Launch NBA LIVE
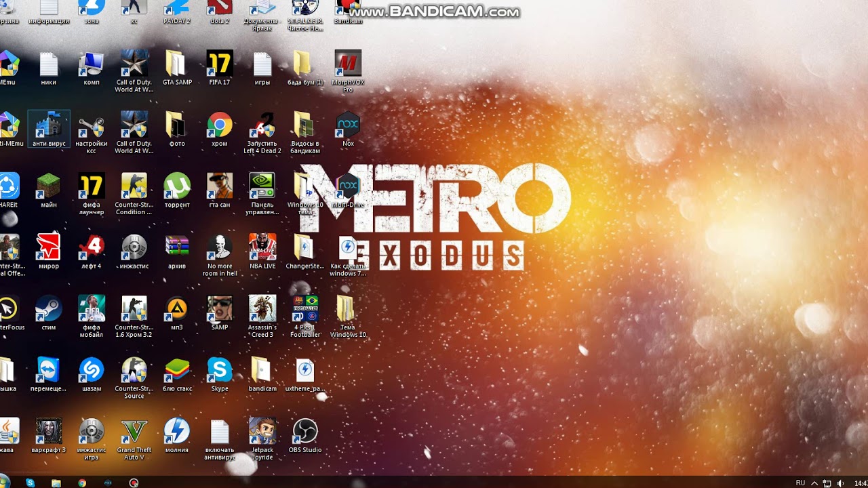Image resolution: width=868 pixels, height=488 pixels. point(262,253)
